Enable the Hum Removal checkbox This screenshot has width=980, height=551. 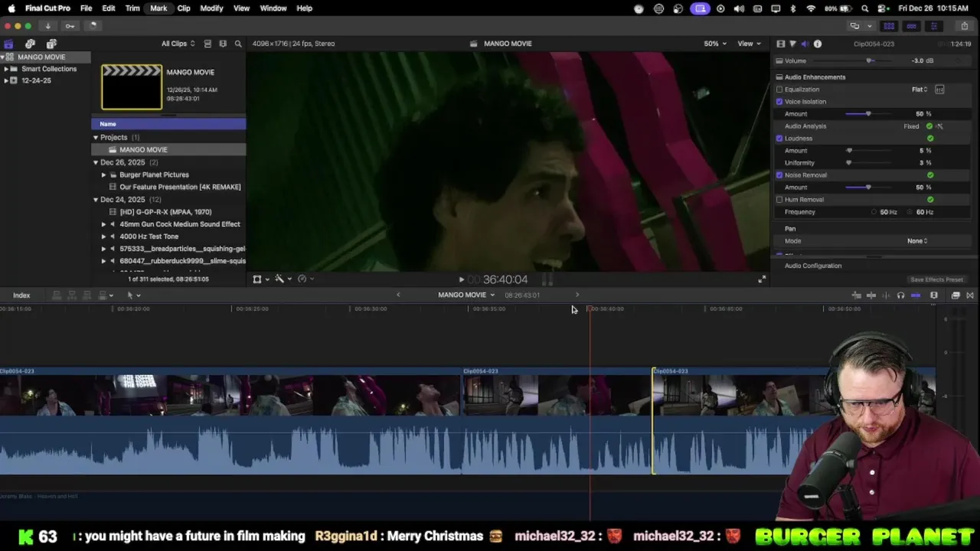point(779,200)
